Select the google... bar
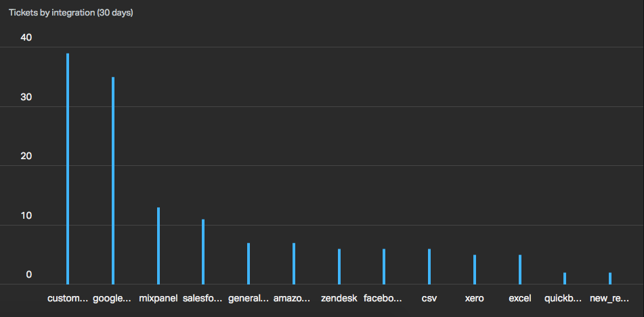This screenshot has height=317, width=644. pyautogui.click(x=113, y=181)
